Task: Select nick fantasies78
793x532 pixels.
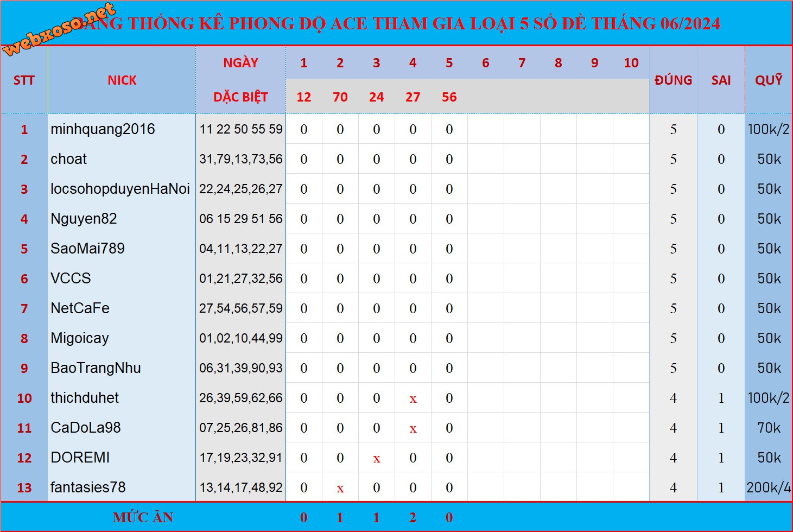Action: coord(88,487)
